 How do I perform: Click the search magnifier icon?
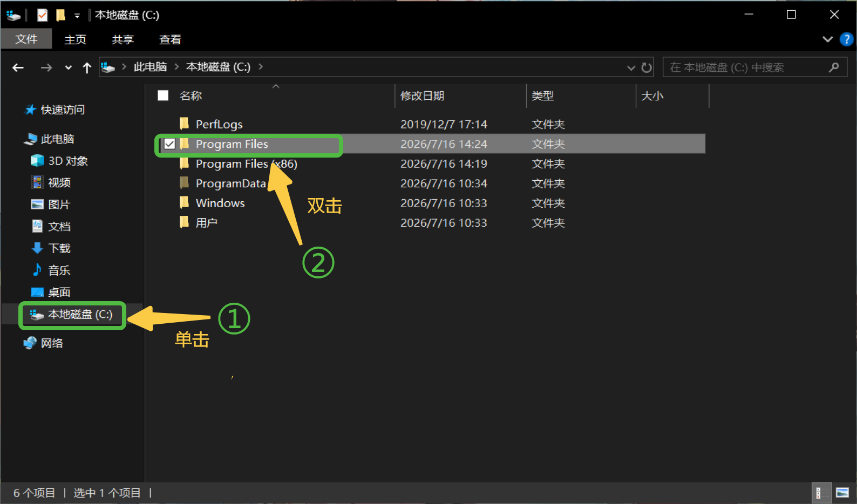[x=834, y=67]
